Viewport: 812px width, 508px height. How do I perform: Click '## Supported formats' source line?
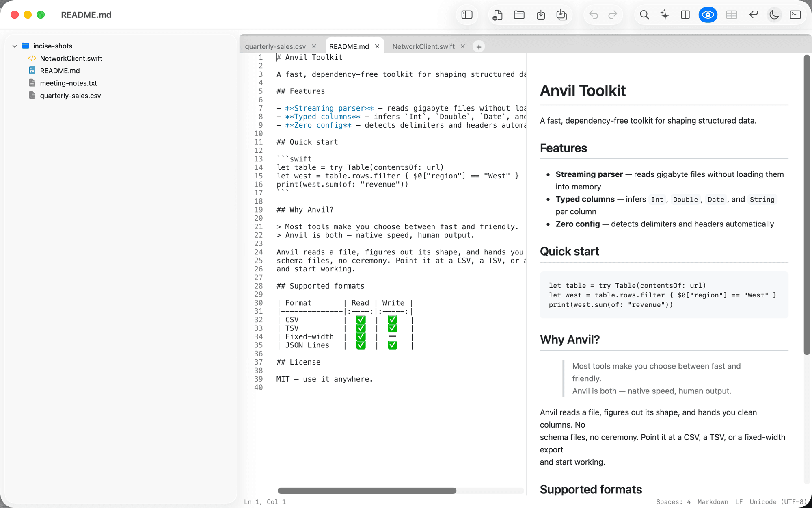tap(320, 286)
